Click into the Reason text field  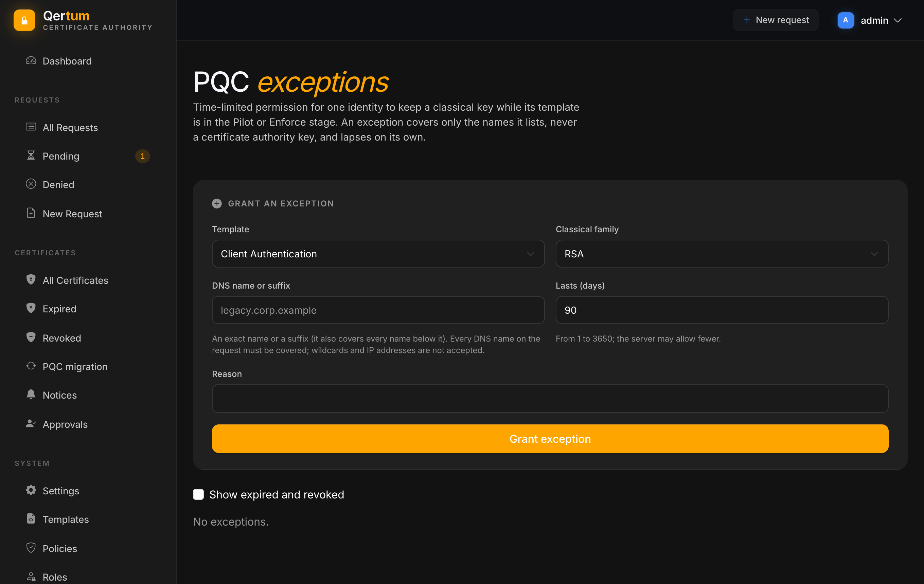(550, 398)
